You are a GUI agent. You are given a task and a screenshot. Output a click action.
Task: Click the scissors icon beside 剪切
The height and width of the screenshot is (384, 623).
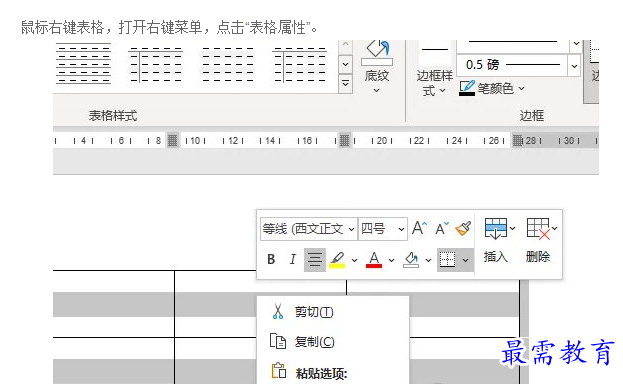pyautogui.click(x=278, y=312)
